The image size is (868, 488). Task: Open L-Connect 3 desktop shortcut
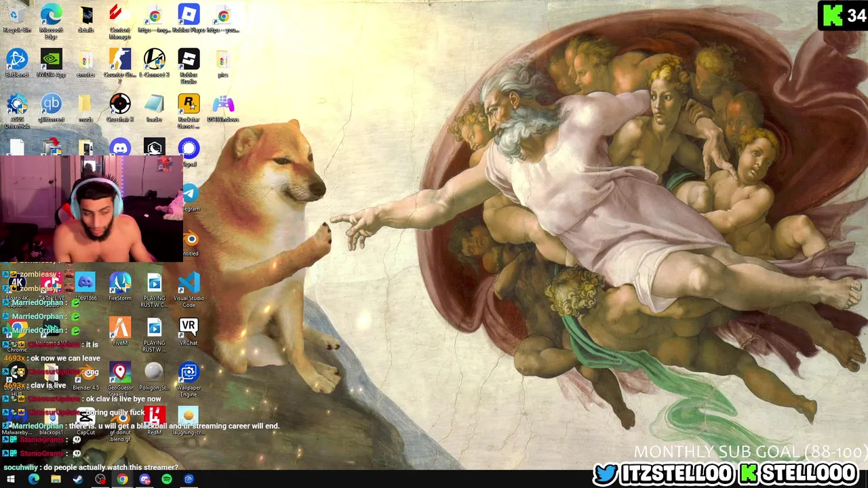(x=155, y=64)
